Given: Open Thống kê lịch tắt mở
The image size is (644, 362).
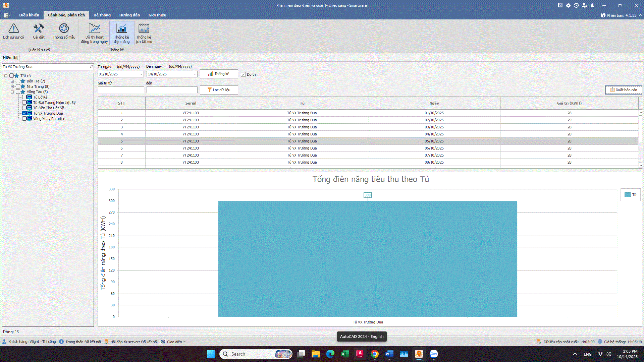Looking at the screenshot, I should coord(144,28).
